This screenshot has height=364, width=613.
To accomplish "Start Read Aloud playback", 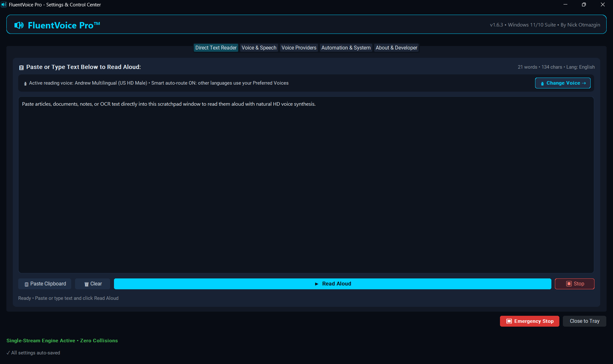I will click(332, 284).
